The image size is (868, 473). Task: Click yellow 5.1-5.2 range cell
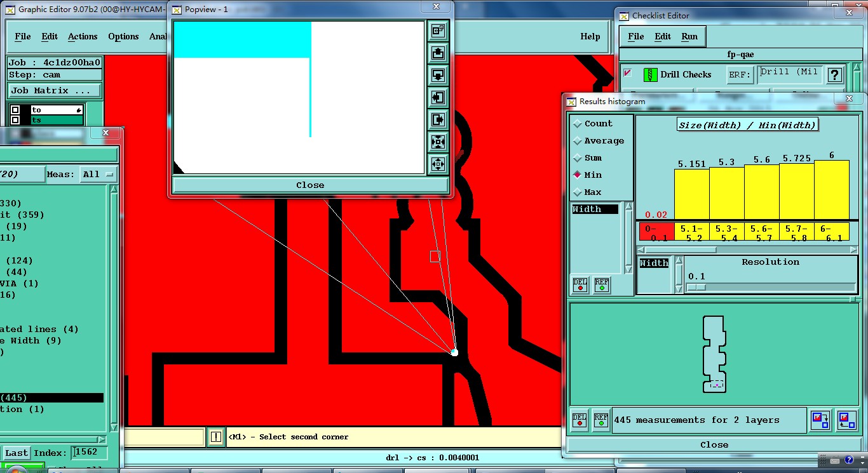coord(691,232)
